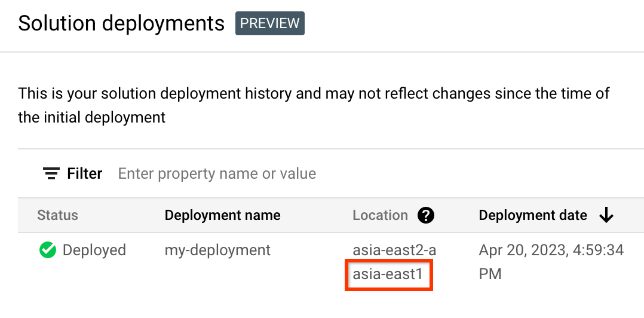
Task: Sort by the Location column header
Action: (x=380, y=215)
